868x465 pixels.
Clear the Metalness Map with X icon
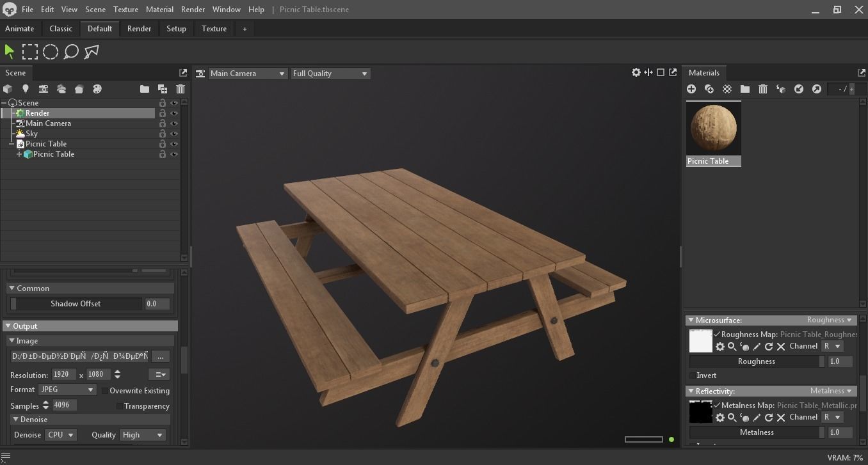pos(781,418)
